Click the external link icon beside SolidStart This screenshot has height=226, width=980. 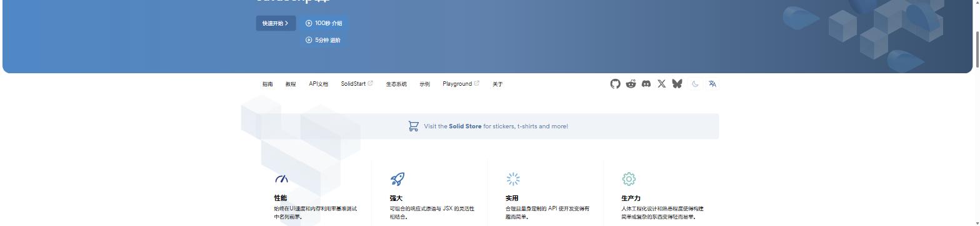371,83
